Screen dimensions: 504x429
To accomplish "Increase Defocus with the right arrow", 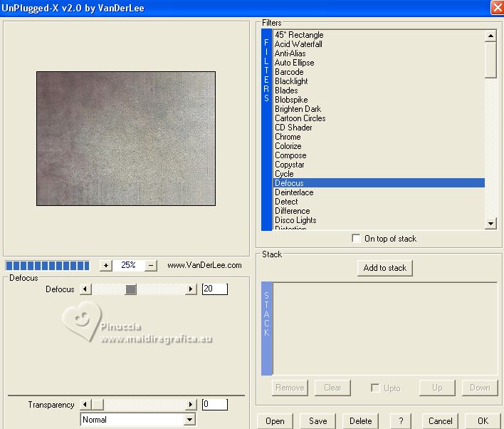I will [191, 289].
